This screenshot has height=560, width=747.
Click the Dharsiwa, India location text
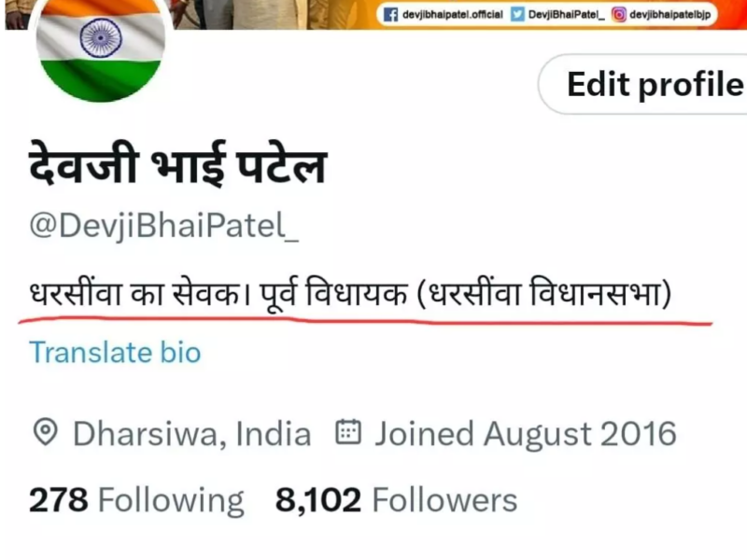point(192,434)
